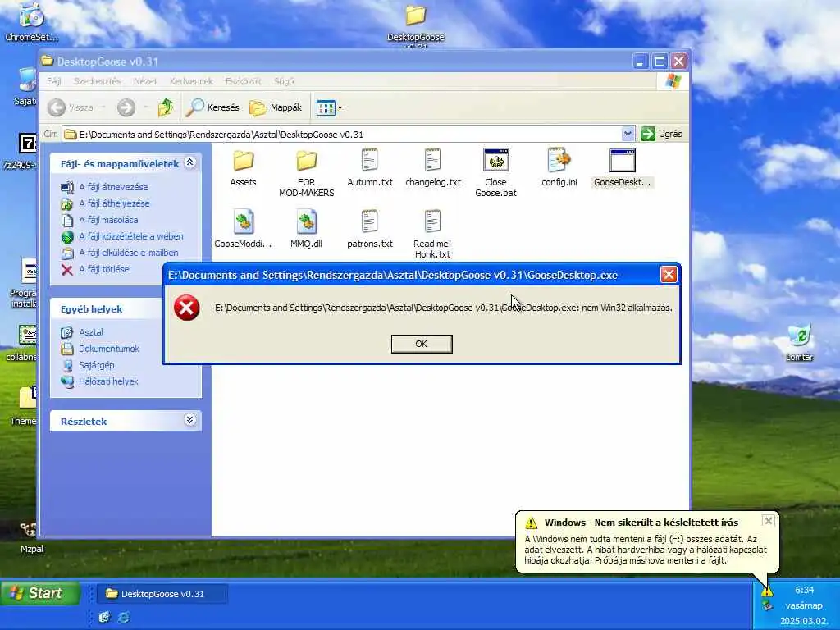Open the Eszközök menu

coord(243,81)
